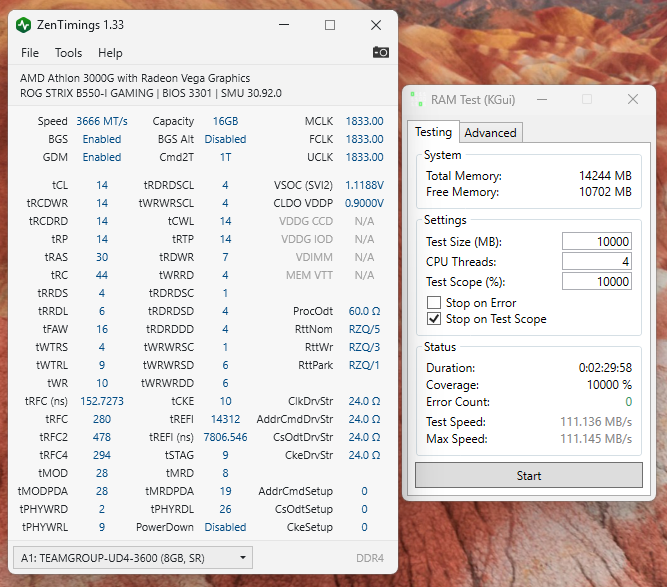
Task: Click the RAM Test window title icon
Action: click(x=417, y=99)
